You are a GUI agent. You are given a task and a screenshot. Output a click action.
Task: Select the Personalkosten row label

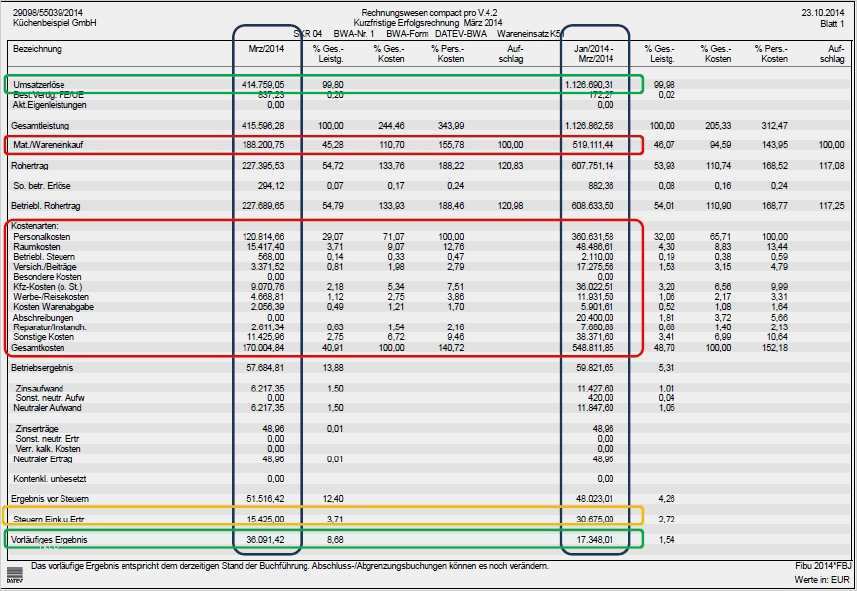(x=44, y=234)
